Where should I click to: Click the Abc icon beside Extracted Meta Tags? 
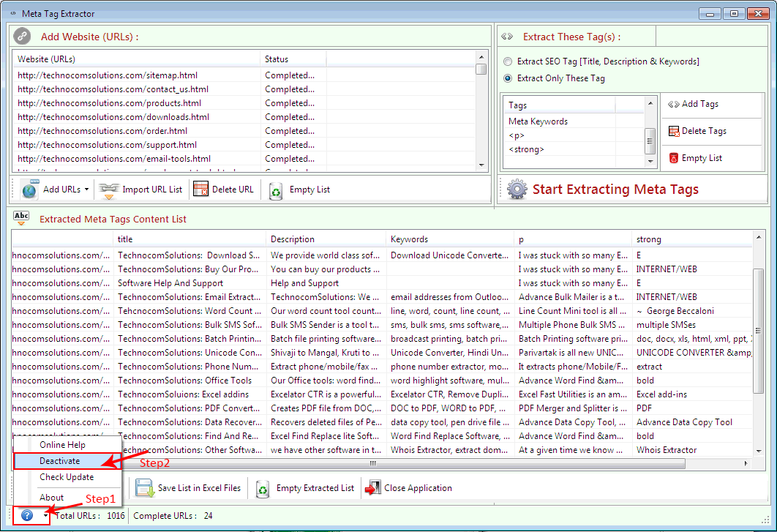pyautogui.click(x=21, y=218)
